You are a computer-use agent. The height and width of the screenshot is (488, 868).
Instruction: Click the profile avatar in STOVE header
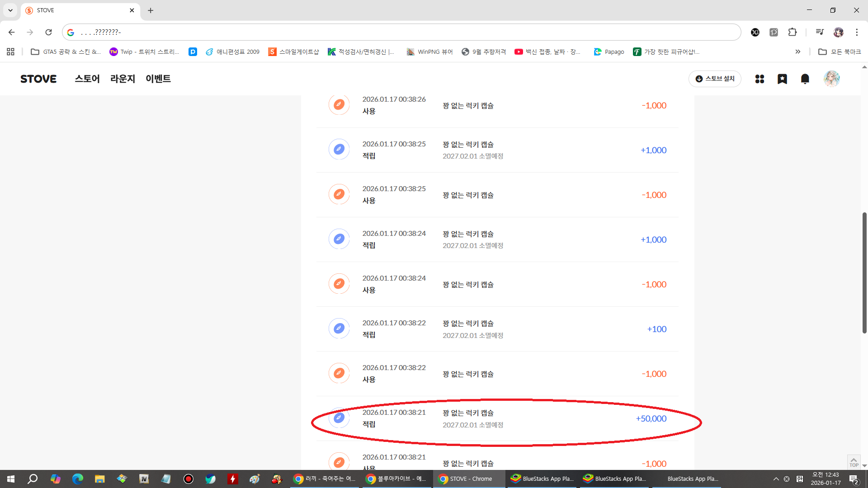tap(831, 79)
